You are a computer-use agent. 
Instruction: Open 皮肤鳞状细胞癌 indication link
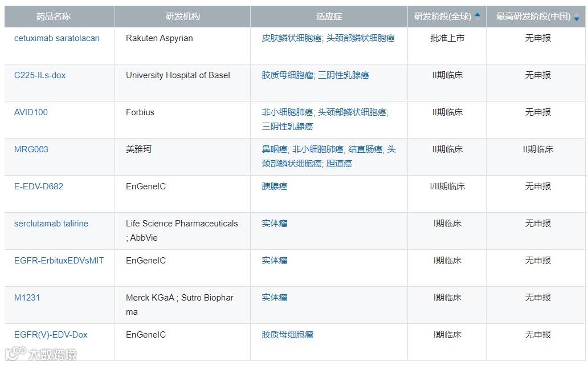click(291, 38)
